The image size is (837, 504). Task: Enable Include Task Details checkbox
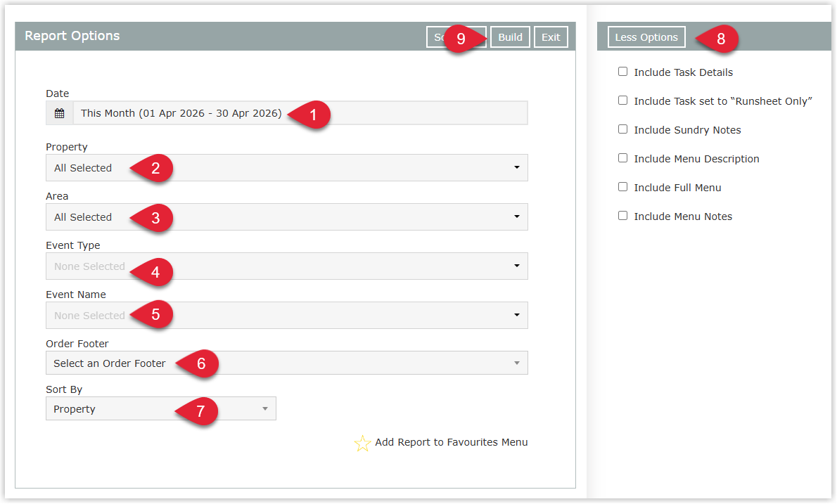pos(622,72)
